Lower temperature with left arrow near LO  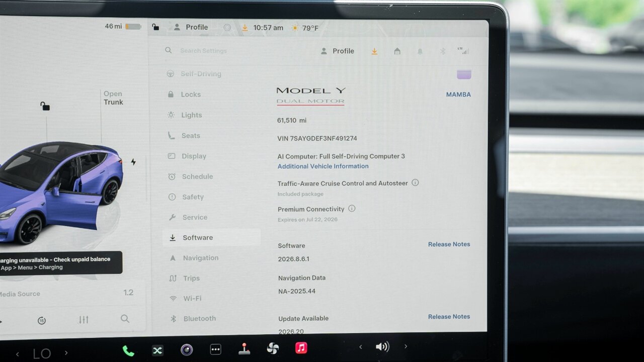[17, 354]
